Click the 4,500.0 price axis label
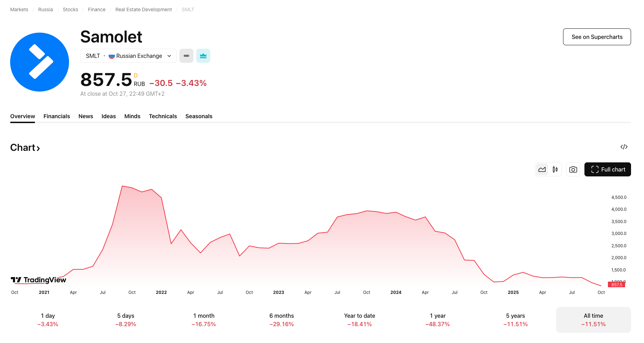This screenshot has height=343, width=644. 619,197
